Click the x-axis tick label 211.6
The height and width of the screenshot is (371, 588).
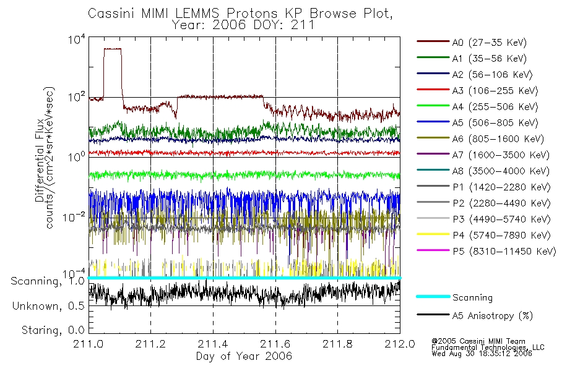tap(275, 344)
